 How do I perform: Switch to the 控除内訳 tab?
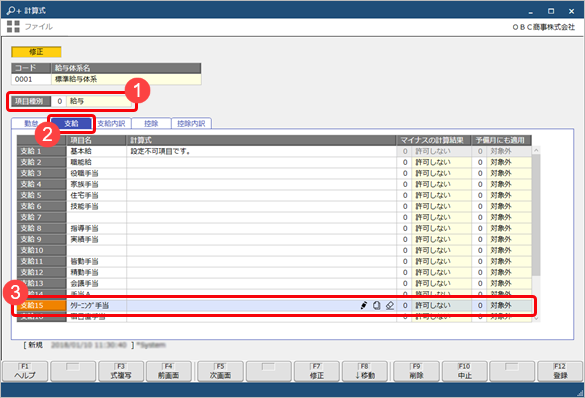(191, 123)
